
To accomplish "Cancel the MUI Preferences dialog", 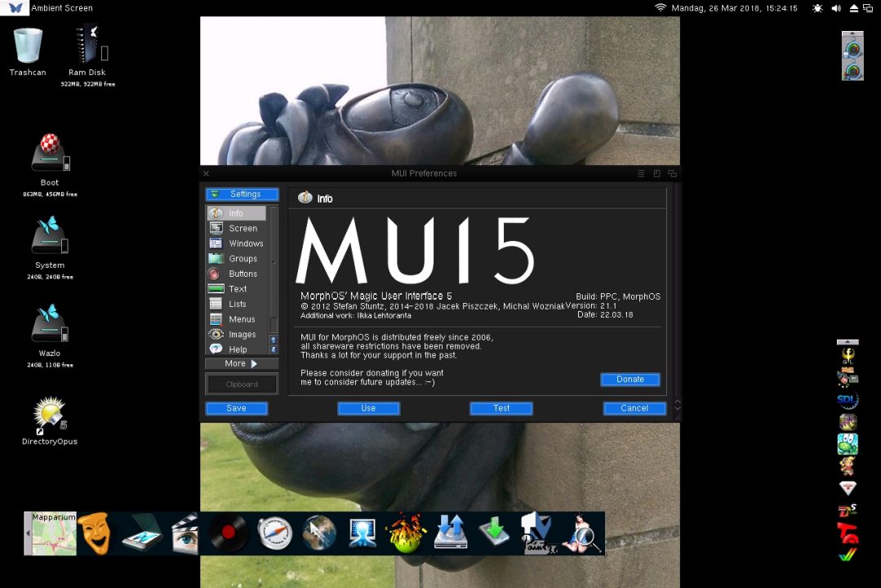I will click(x=634, y=408).
